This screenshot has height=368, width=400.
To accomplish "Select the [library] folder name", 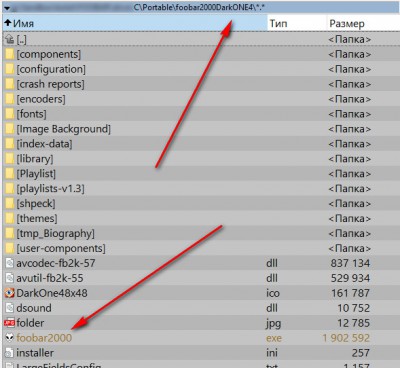I will coord(35,159).
